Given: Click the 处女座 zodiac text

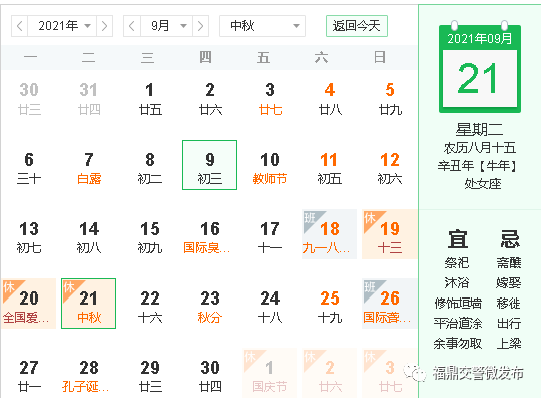Looking at the screenshot, I should tap(483, 184).
